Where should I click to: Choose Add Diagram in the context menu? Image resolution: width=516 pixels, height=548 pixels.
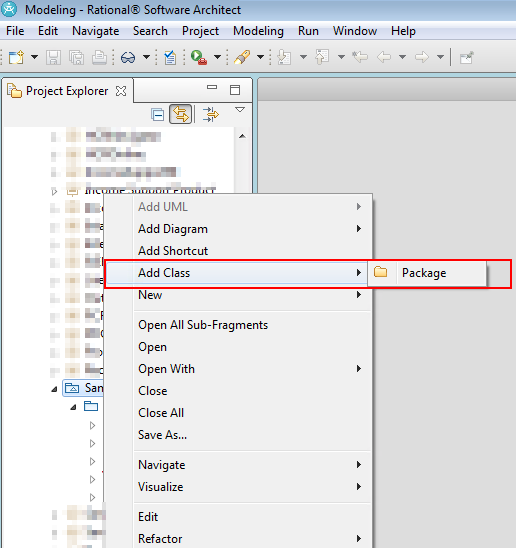238,229
